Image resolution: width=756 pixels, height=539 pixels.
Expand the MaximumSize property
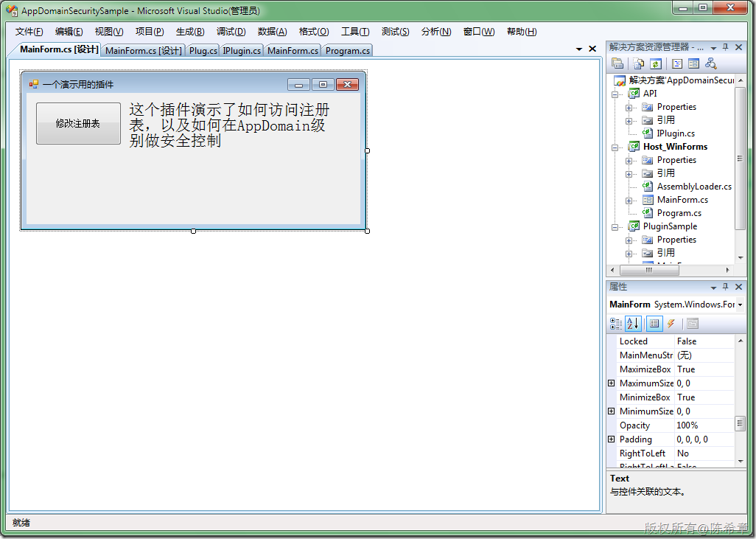(612, 383)
